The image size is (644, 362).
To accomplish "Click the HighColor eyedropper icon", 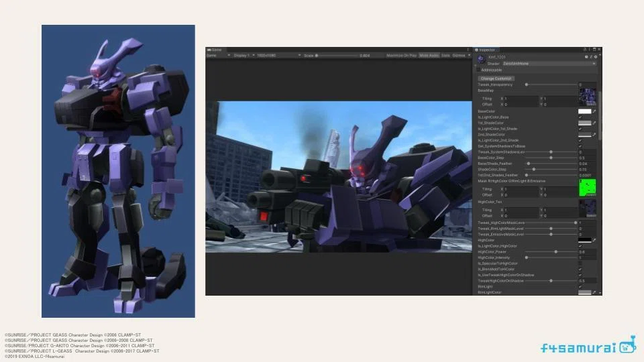I will [594, 240].
